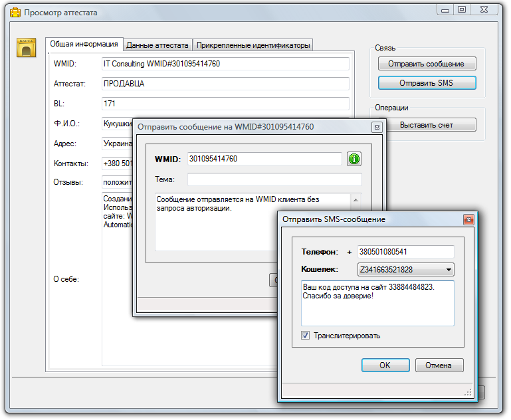Switch to Данные аттестата tab
Image resolution: width=511 pixels, height=420 pixels.
pos(157,45)
